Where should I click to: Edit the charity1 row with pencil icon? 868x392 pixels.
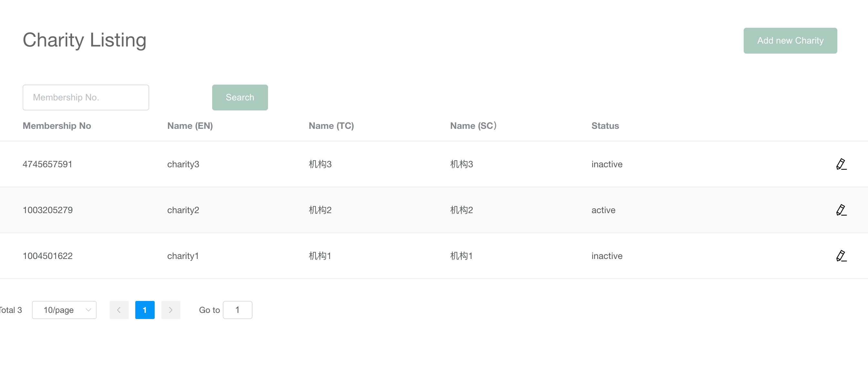pos(841,256)
